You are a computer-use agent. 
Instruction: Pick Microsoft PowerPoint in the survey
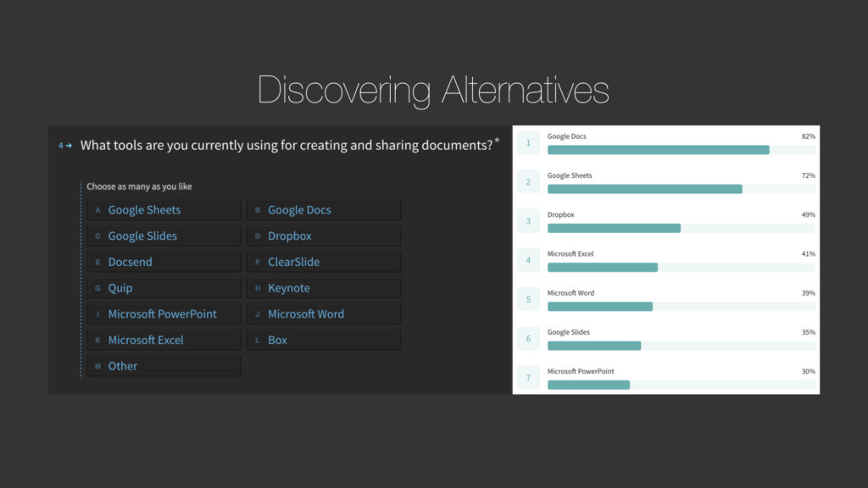pyautogui.click(x=164, y=314)
